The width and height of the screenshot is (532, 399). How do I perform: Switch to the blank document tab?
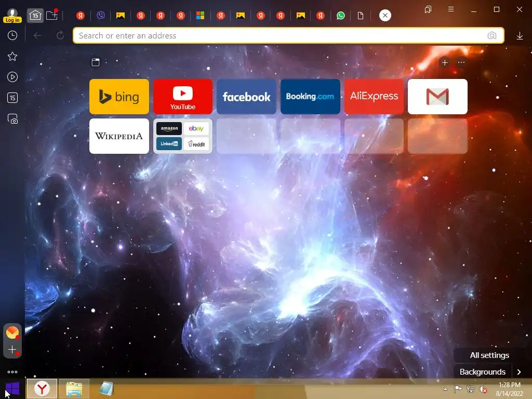361,15
